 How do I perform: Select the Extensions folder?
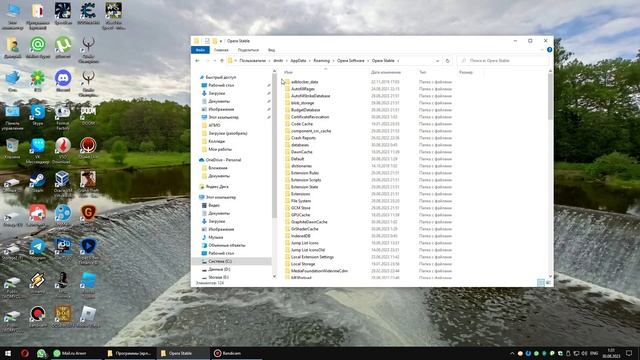pos(300,194)
